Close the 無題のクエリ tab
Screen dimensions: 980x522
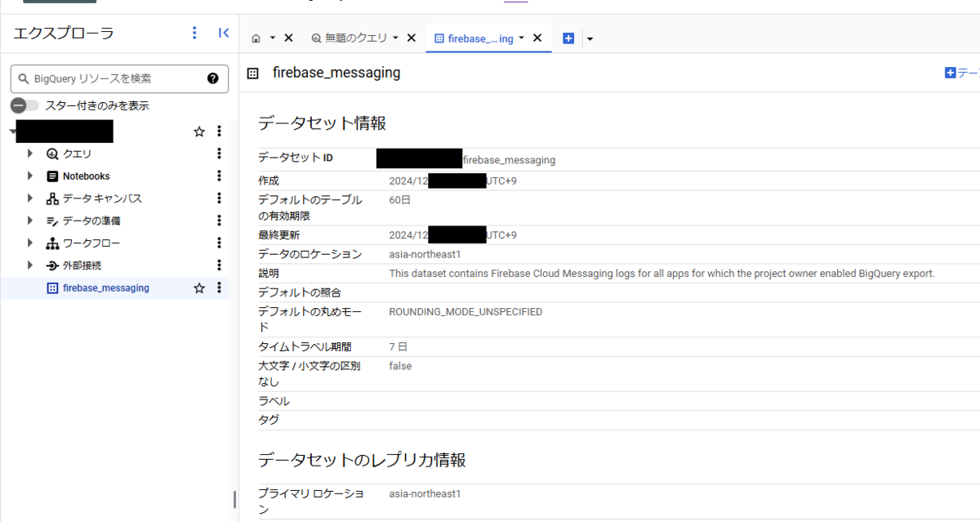[412, 38]
